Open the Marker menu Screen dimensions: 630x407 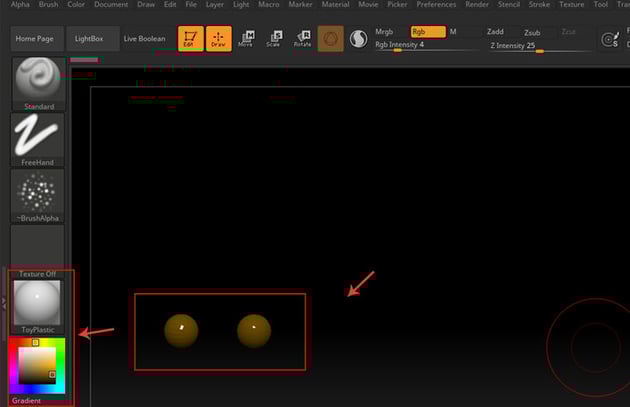coord(300,4)
